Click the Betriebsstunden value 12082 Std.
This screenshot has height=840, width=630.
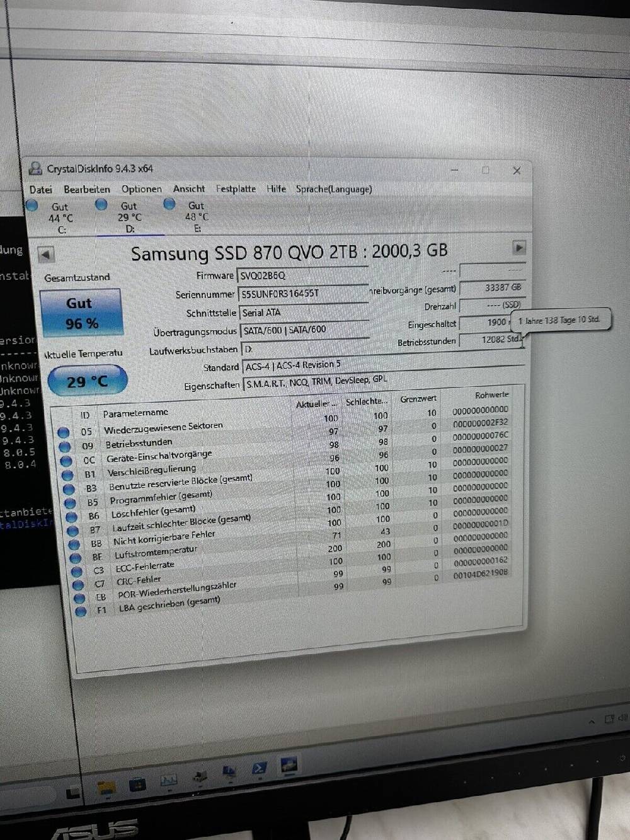pos(492,340)
